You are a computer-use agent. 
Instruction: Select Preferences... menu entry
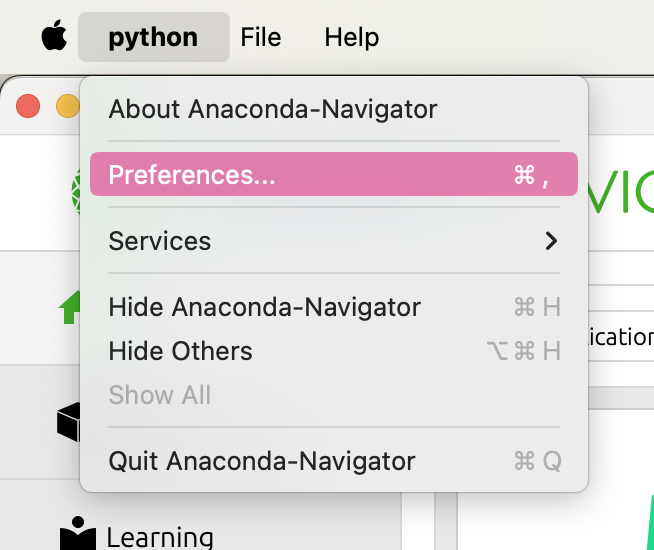(334, 174)
